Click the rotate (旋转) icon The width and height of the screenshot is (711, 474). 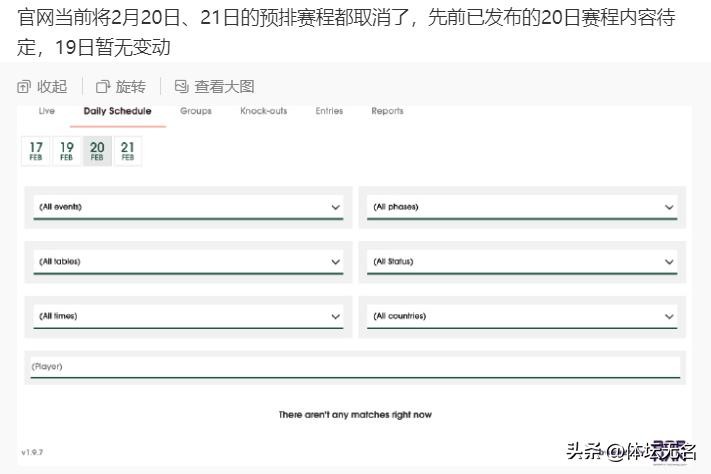click(103, 87)
